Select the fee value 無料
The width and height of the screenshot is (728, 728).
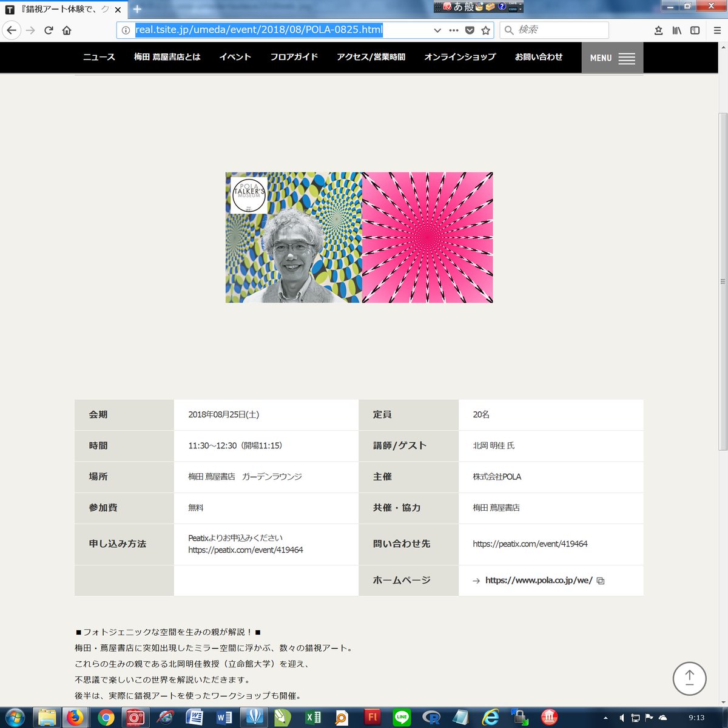[196, 508]
